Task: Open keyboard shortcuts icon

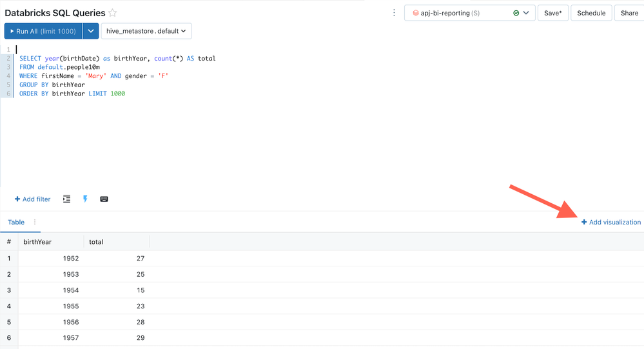Action: [104, 199]
